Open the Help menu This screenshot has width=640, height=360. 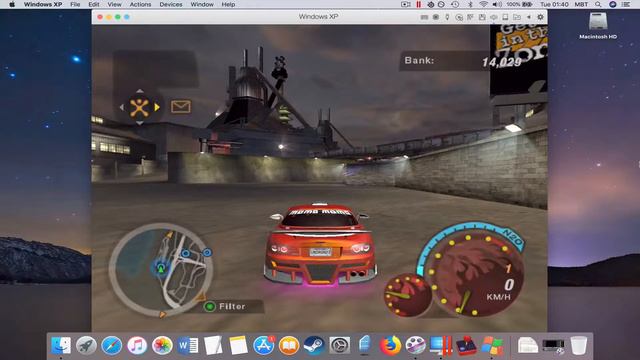click(228, 4)
